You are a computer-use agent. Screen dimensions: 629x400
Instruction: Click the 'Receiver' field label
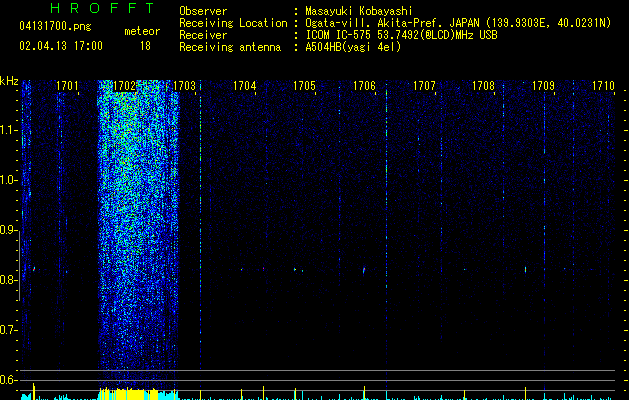203,35
